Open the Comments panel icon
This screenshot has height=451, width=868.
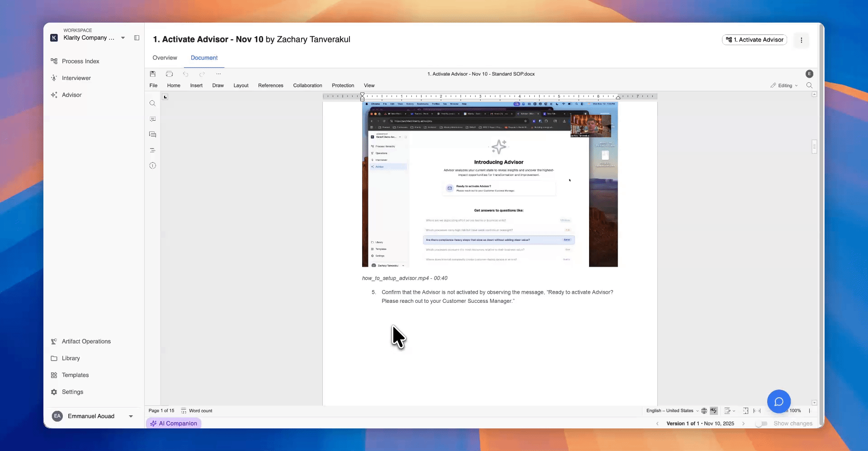click(x=153, y=119)
